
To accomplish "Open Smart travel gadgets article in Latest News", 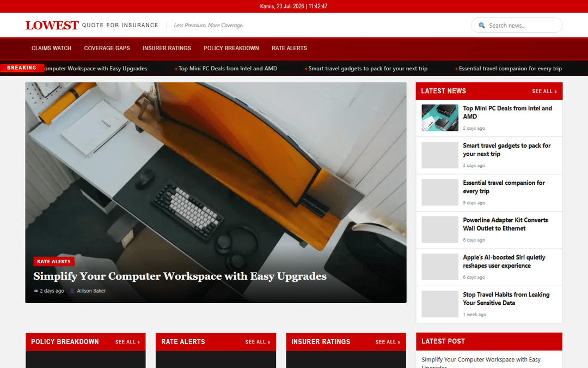I will pos(507,149).
